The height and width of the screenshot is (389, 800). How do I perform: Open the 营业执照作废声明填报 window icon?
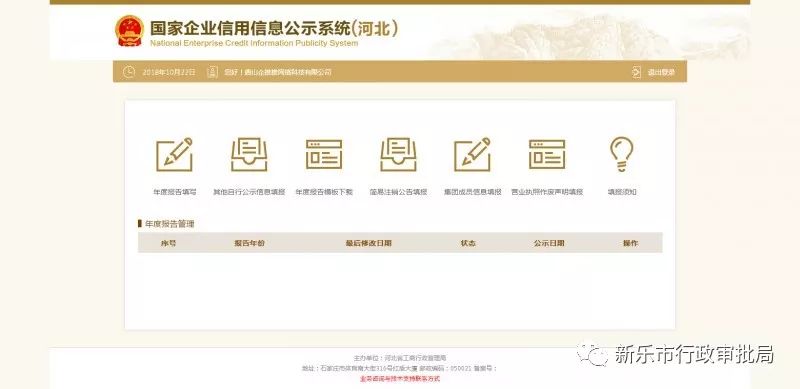[547, 154]
